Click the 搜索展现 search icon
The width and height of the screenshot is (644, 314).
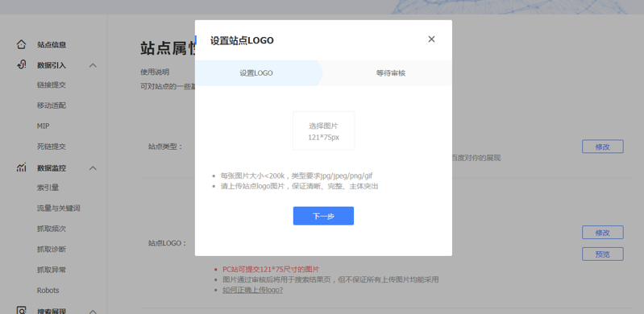coord(21,310)
